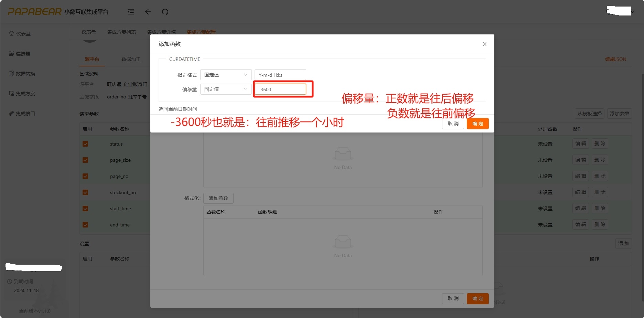This screenshot has width=644, height=318.
Task: Confirm the 添加函数 dialog with 确定
Action: [477, 124]
